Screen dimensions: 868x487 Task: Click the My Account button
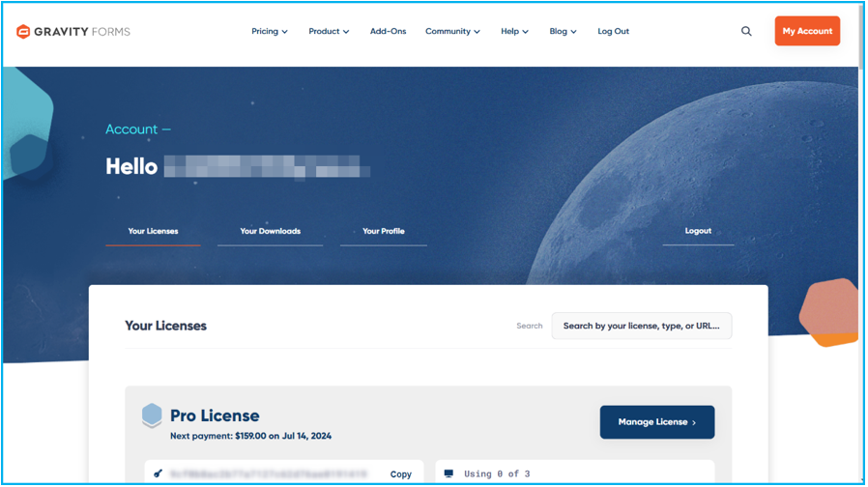point(807,31)
